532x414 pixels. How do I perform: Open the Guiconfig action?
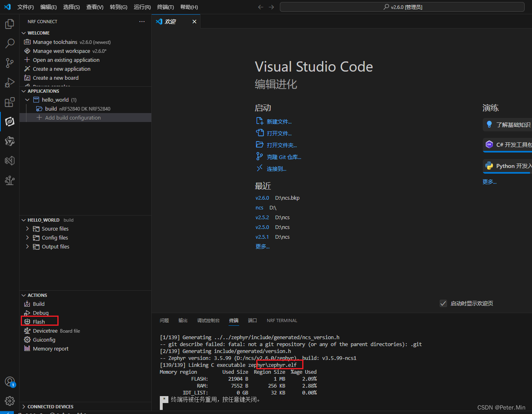click(x=44, y=340)
